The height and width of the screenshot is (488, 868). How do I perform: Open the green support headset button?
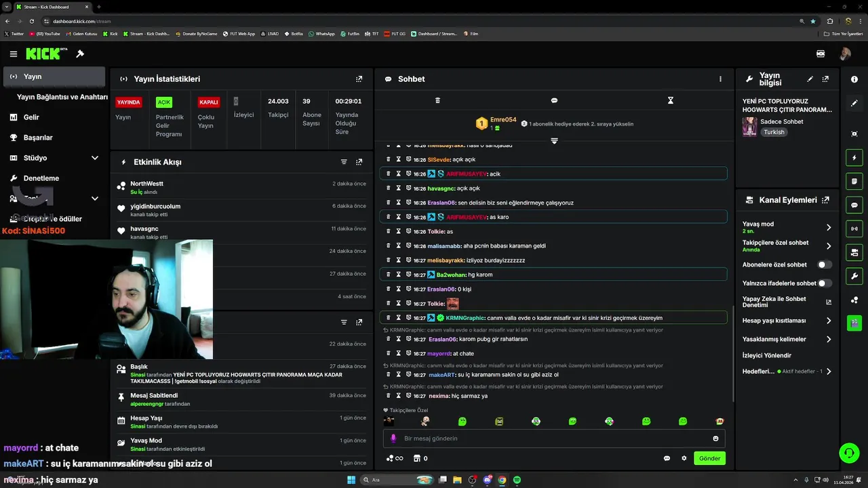pyautogui.click(x=848, y=452)
